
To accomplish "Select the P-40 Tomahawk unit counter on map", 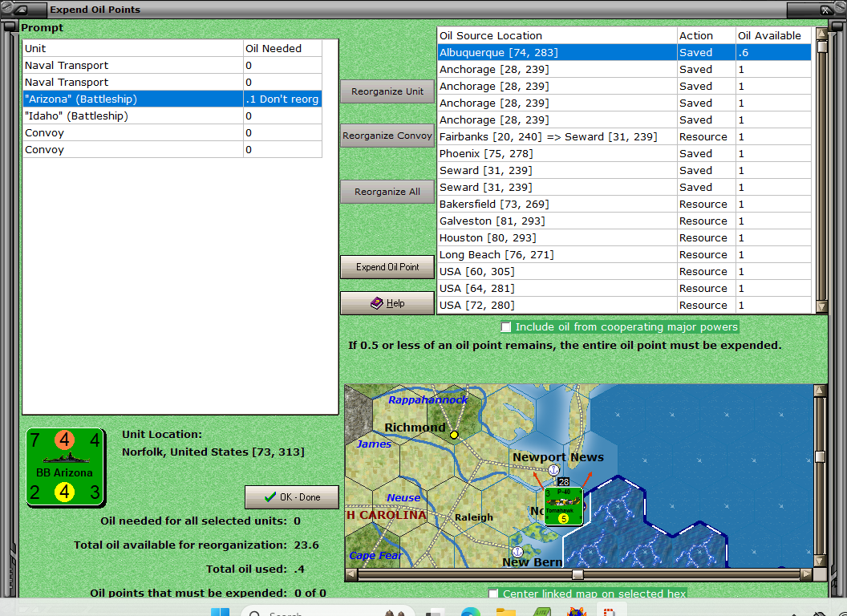I will [563, 506].
